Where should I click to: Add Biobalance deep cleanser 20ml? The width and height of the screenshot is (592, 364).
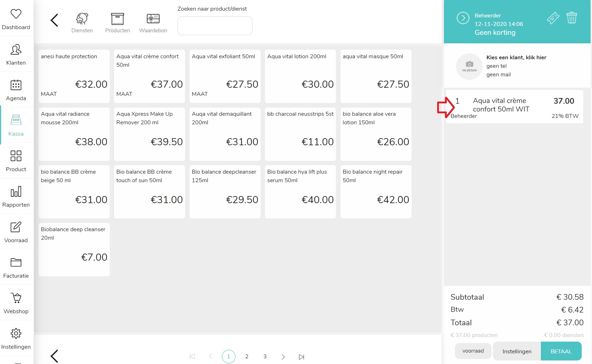tap(74, 250)
